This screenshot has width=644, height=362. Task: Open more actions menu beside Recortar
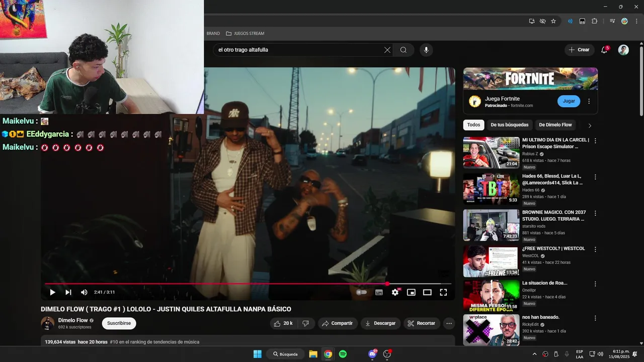(449, 323)
